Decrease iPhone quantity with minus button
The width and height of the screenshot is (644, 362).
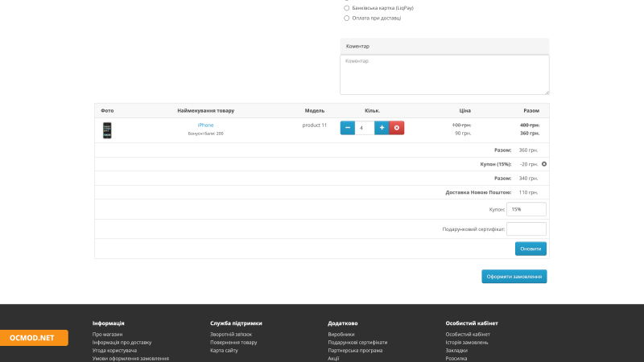pyautogui.click(x=348, y=128)
